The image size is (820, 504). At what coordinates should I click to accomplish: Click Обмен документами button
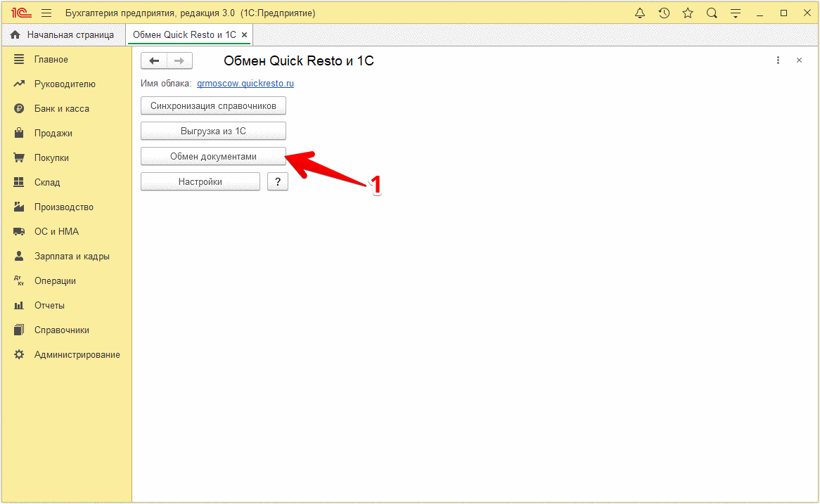[213, 156]
